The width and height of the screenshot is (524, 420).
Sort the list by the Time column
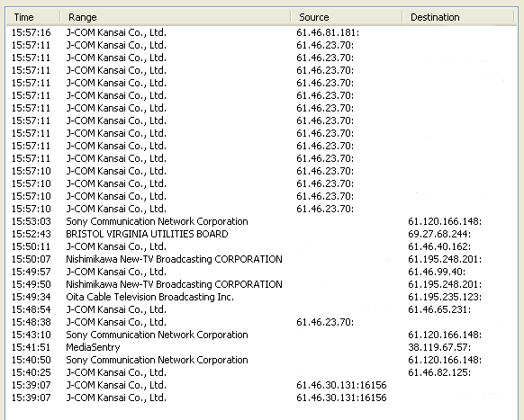tap(33, 17)
